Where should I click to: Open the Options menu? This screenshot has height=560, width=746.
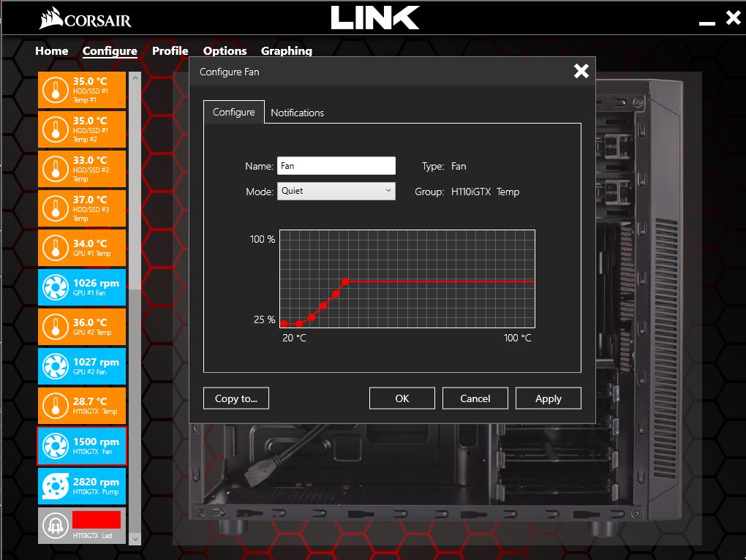pyautogui.click(x=225, y=51)
